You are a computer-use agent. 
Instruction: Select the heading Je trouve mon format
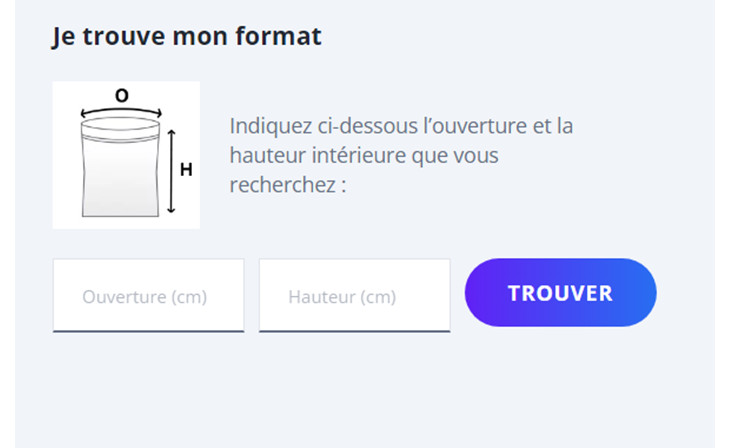[187, 36]
